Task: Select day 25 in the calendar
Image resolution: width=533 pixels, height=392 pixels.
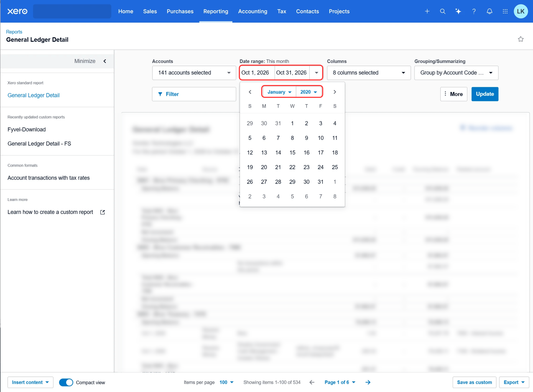Action: pyautogui.click(x=335, y=167)
